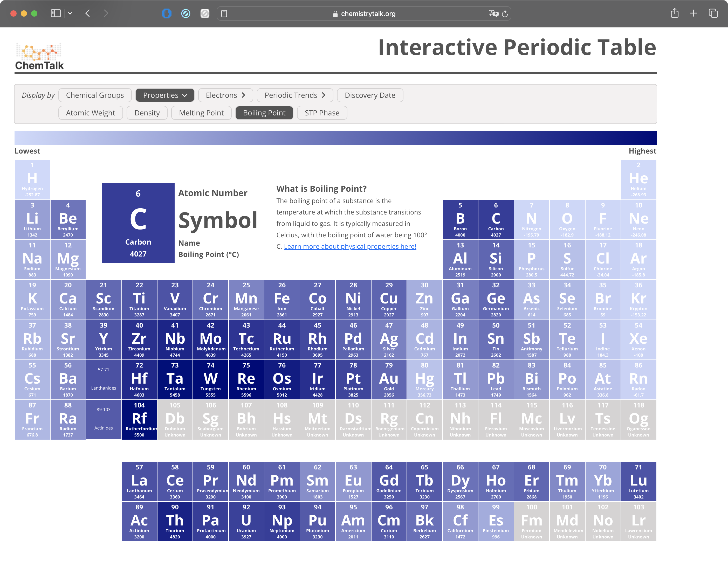Click the Gadolinium element tile

click(389, 481)
